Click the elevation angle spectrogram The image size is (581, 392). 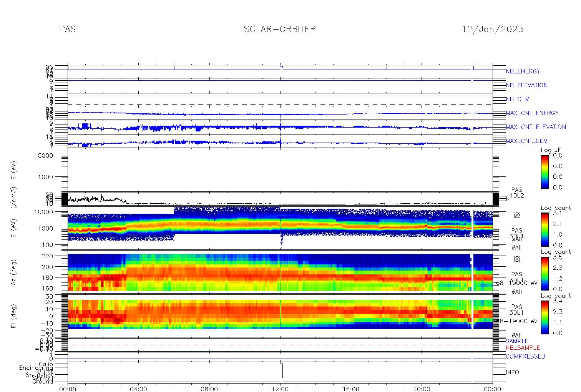[x=280, y=315]
